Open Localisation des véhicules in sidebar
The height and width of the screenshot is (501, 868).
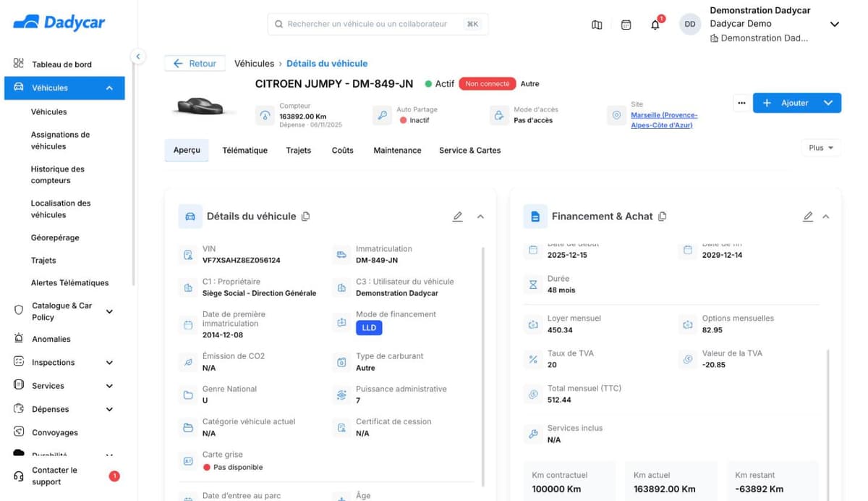[x=61, y=209]
